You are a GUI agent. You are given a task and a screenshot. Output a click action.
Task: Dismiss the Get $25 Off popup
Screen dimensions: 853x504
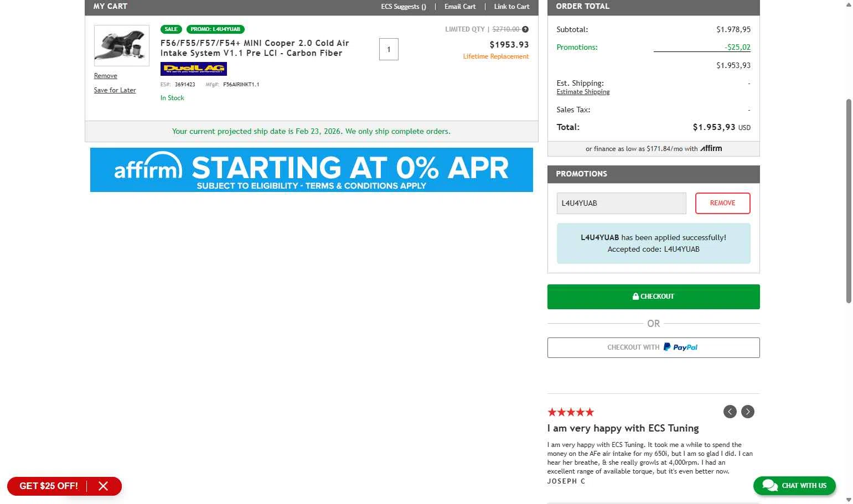104,486
